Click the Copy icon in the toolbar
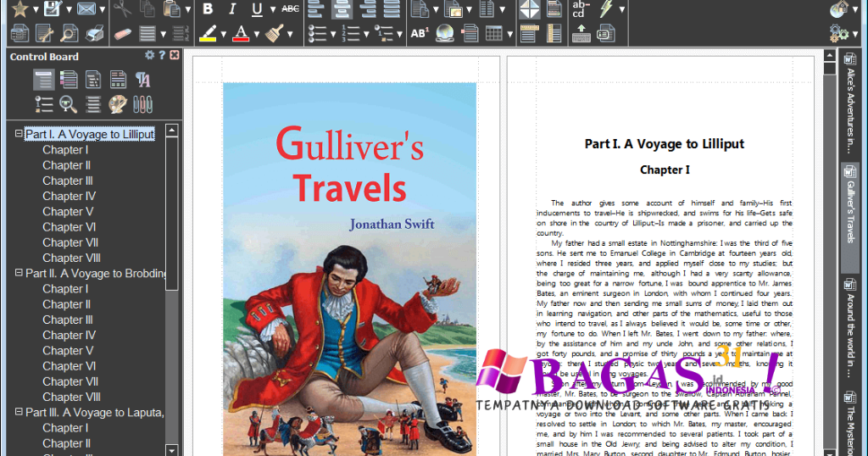The image size is (868, 456). point(147,8)
